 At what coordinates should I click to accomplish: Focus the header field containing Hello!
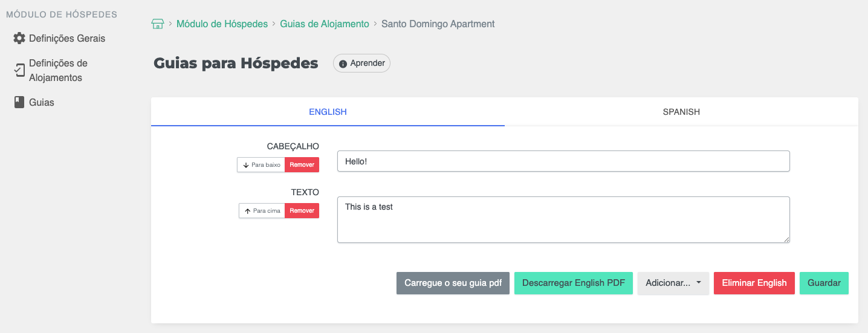point(563,161)
